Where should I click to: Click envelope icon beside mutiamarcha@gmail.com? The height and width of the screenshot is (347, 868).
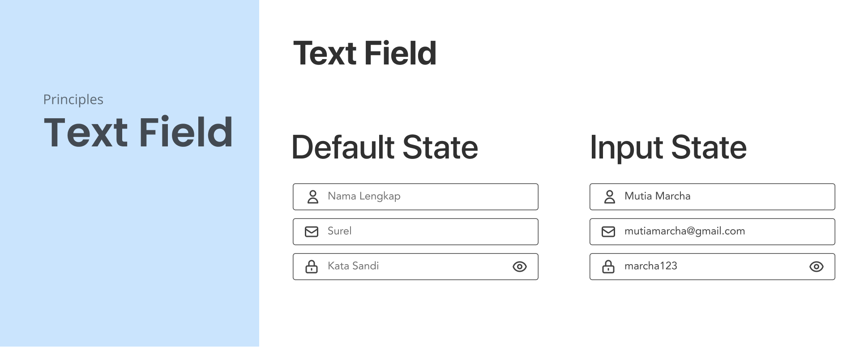(608, 231)
